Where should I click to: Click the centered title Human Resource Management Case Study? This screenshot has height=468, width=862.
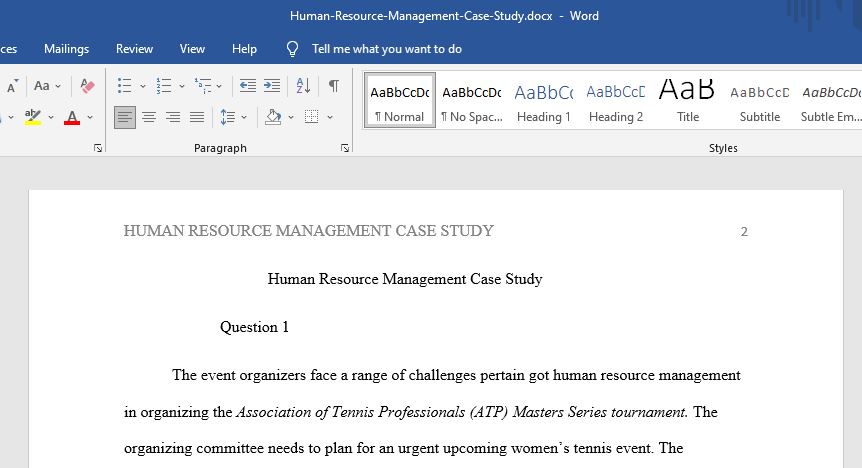coord(405,279)
